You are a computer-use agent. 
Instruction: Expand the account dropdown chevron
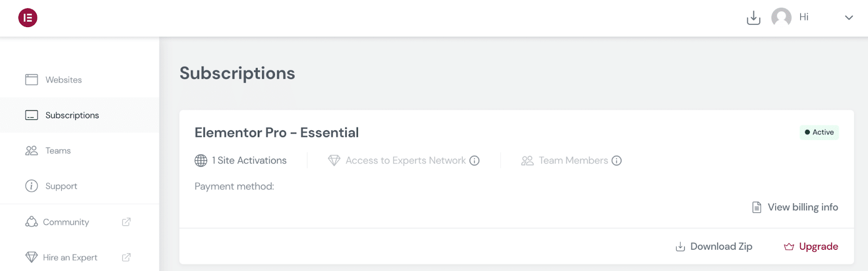tap(849, 18)
